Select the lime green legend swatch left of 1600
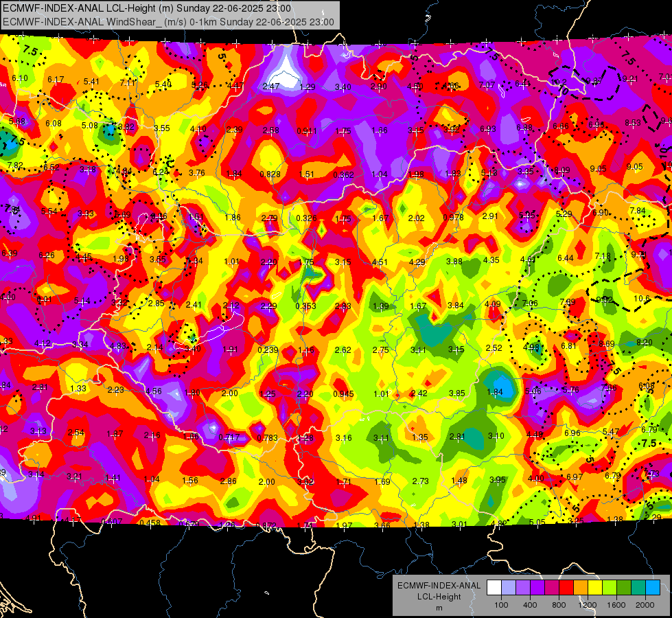The height and width of the screenshot is (618, 672). 610,588
